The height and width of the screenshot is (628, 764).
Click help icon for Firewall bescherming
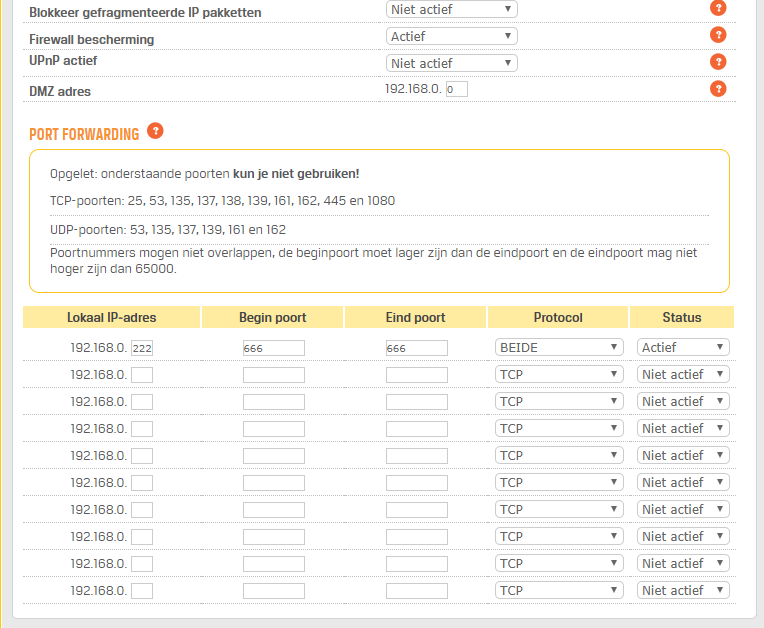[717, 35]
